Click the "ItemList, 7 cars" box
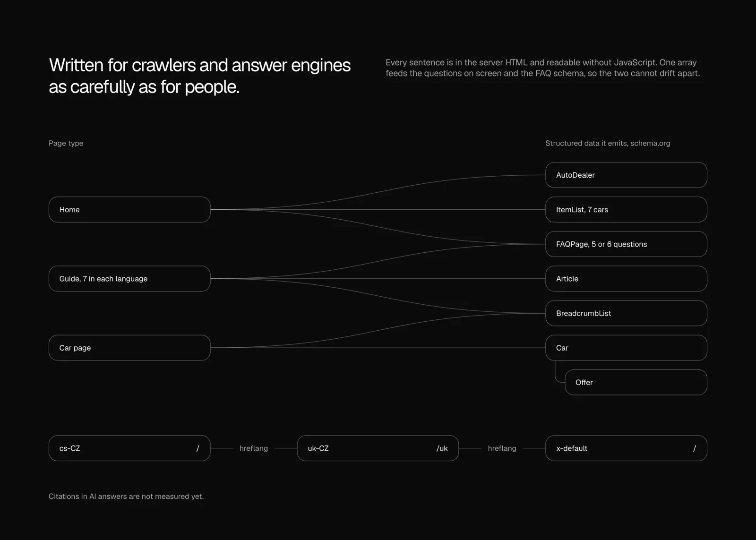Image resolution: width=756 pixels, height=540 pixels. point(626,209)
